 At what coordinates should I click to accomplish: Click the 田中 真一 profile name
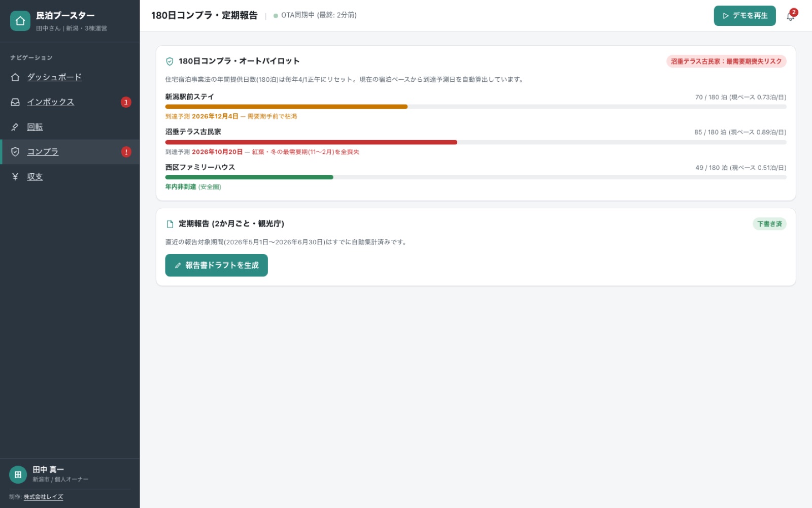pos(48,470)
